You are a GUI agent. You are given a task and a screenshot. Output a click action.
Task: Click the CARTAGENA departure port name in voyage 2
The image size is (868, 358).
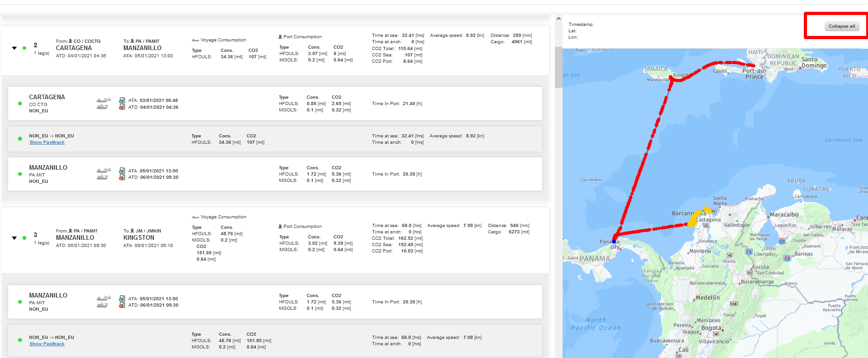(74, 48)
